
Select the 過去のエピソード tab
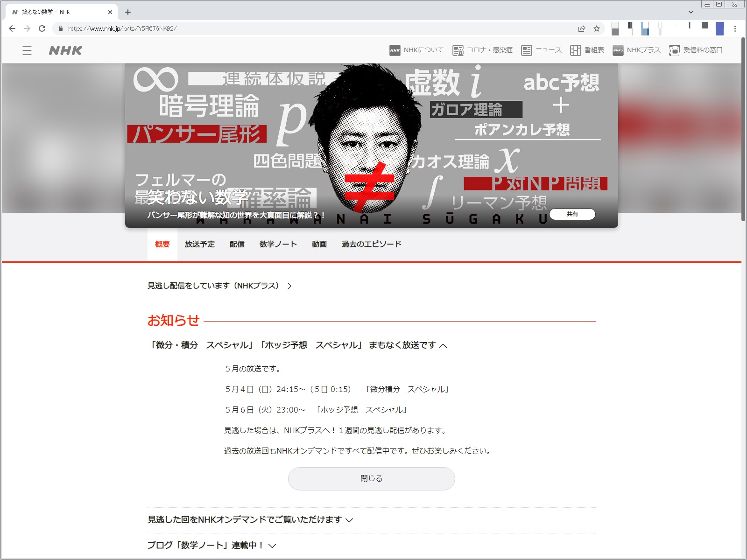[372, 244]
